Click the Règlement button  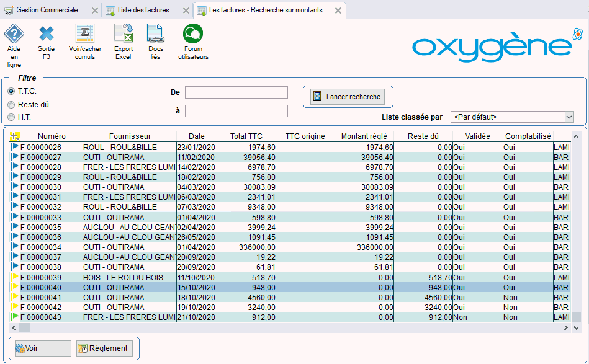point(104,348)
